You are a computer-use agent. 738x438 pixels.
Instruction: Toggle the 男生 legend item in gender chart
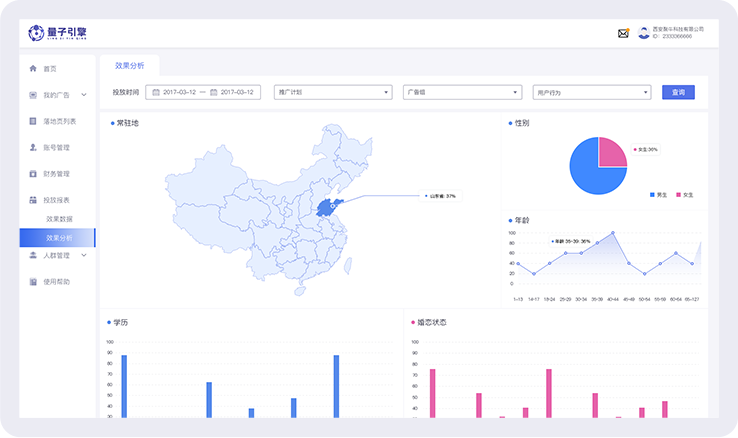[x=657, y=194]
